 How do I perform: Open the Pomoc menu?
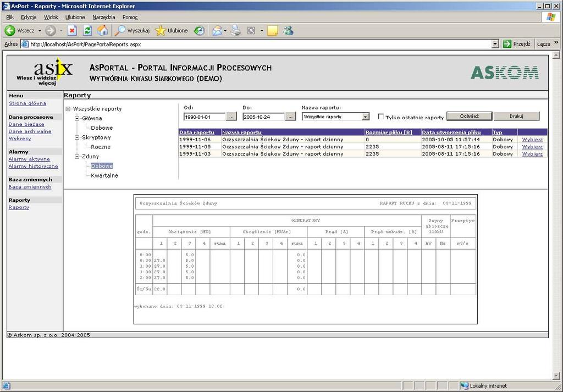point(130,17)
